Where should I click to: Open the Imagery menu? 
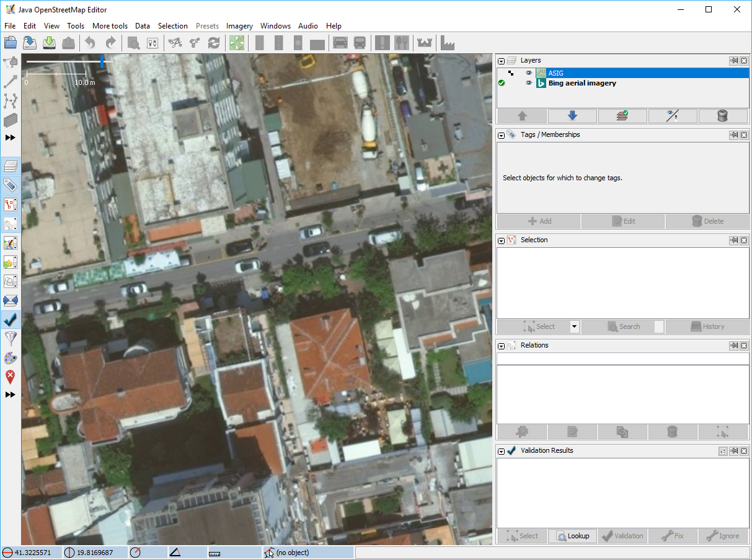click(239, 26)
